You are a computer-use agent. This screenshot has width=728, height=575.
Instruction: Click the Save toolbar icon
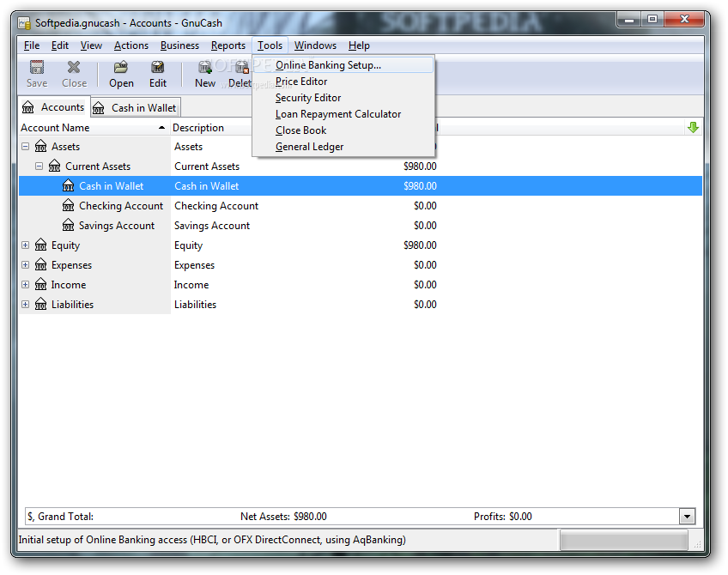point(37,67)
